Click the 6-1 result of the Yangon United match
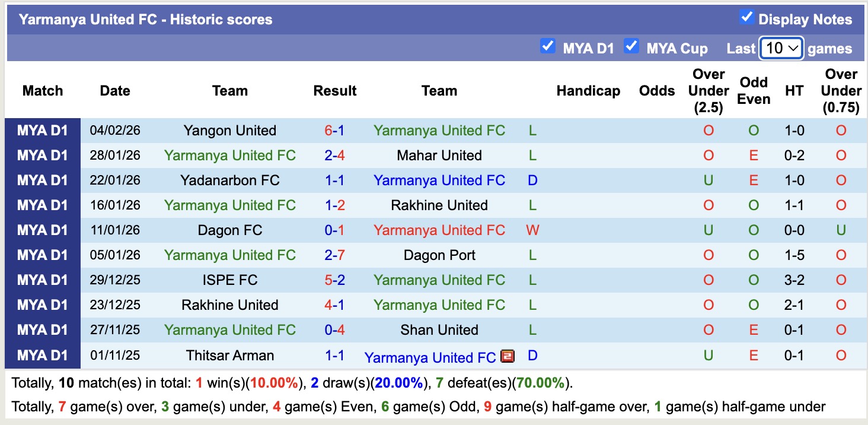 [335, 130]
